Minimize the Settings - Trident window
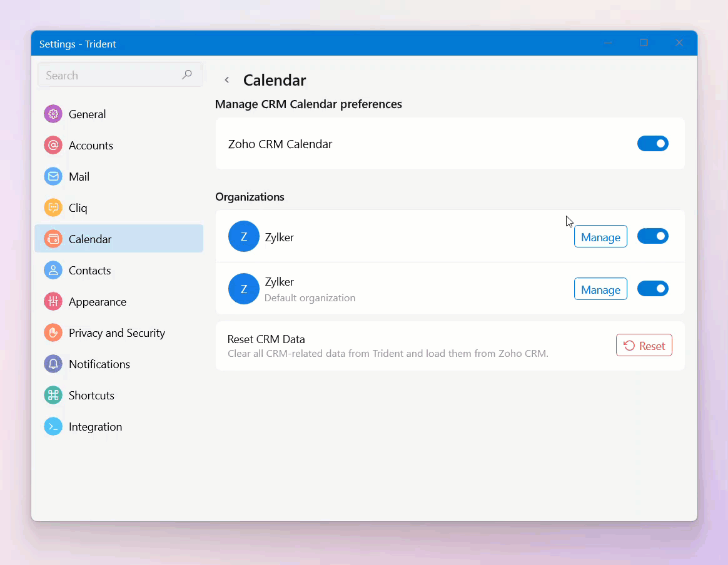The width and height of the screenshot is (728, 565). pyautogui.click(x=608, y=43)
